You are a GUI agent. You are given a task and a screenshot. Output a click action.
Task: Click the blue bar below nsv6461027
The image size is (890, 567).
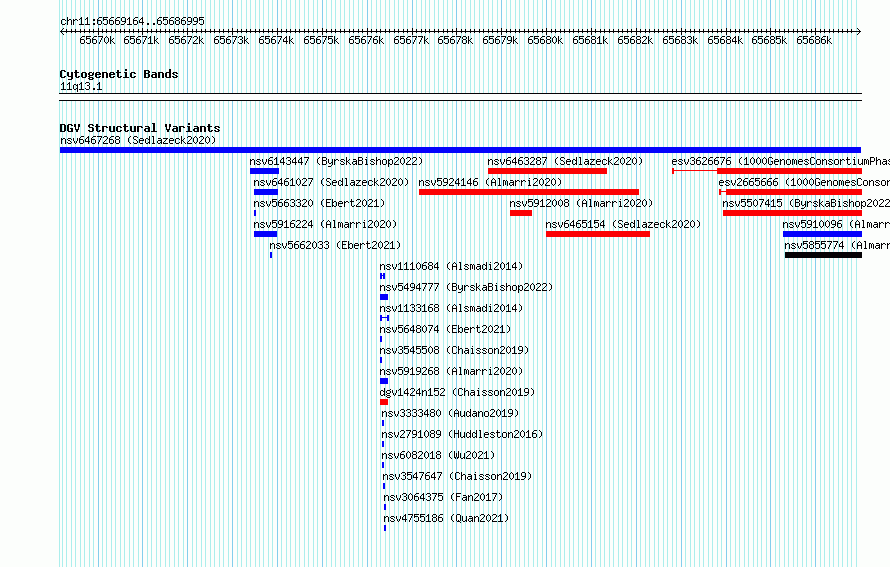(x=266, y=192)
